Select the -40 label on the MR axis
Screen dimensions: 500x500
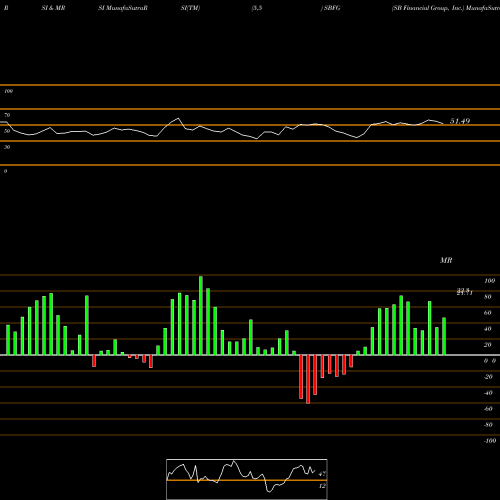[x=488, y=393]
